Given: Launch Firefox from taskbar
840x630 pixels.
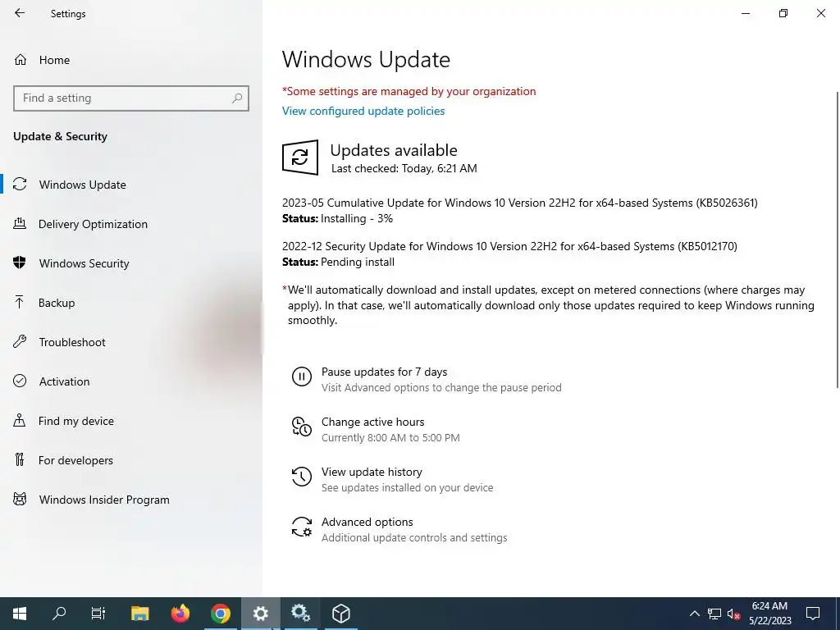Looking at the screenshot, I should point(180,614).
